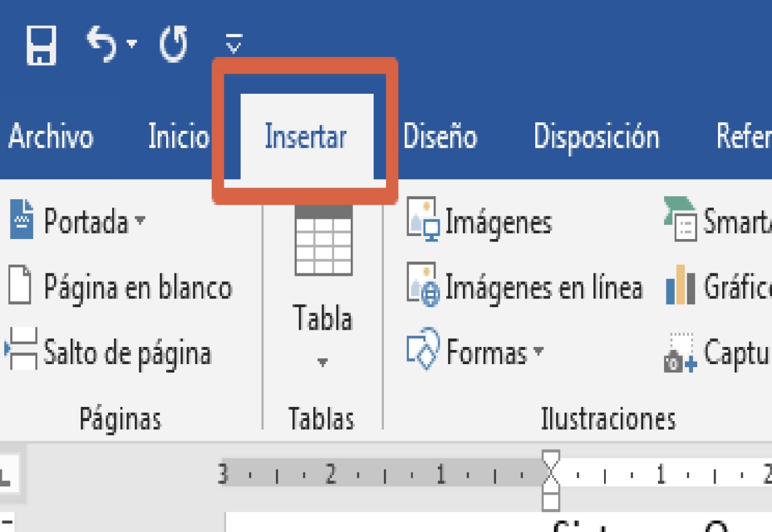Image resolution: width=772 pixels, height=532 pixels.
Task: Open the Archivo menu
Action: 52,136
